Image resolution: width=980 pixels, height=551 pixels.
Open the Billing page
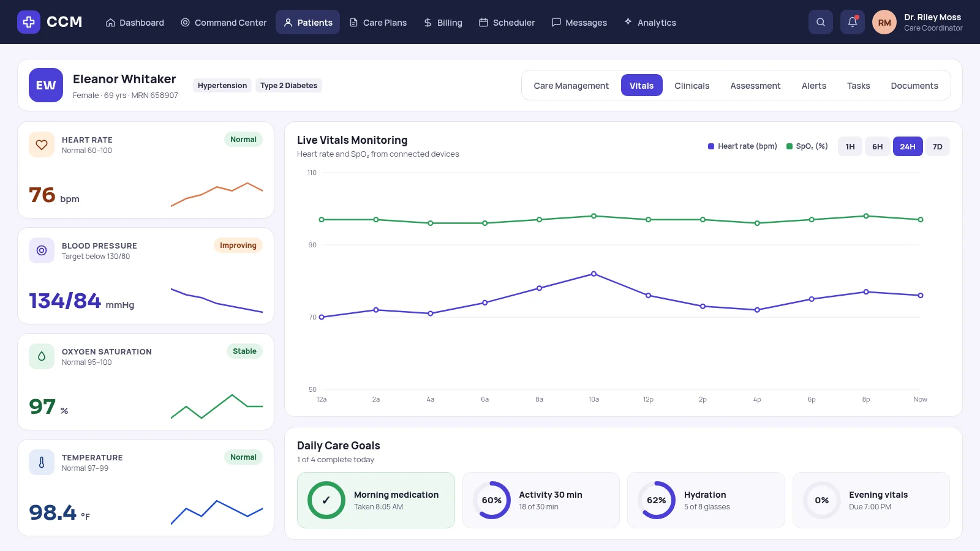pos(443,22)
